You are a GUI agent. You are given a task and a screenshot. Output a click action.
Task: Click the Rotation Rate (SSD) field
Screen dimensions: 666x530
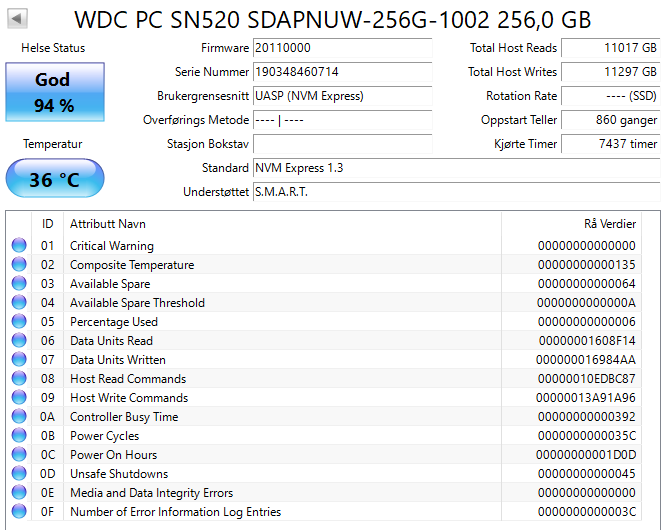coord(611,96)
